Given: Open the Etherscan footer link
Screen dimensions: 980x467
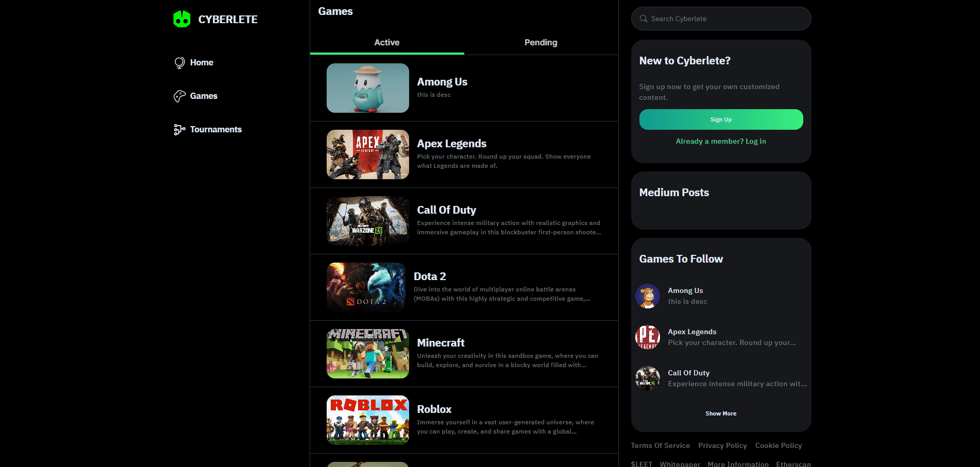Looking at the screenshot, I should (793, 464).
